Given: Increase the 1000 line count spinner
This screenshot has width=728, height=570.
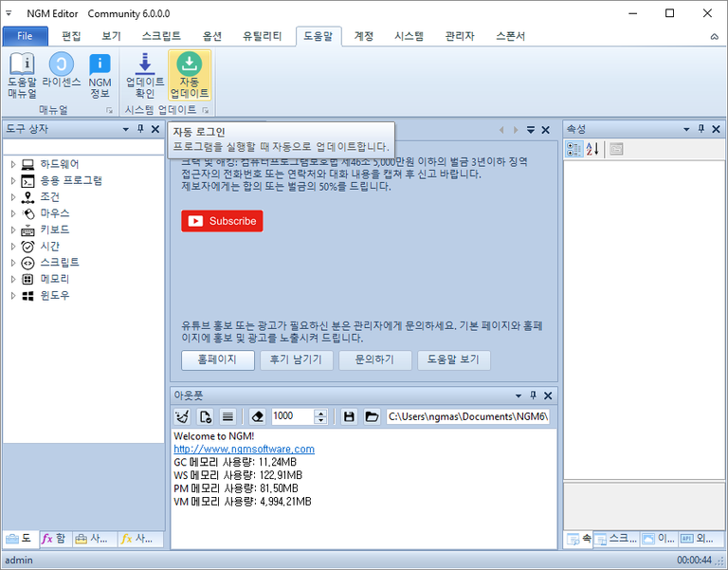Looking at the screenshot, I should pyautogui.click(x=320, y=413).
